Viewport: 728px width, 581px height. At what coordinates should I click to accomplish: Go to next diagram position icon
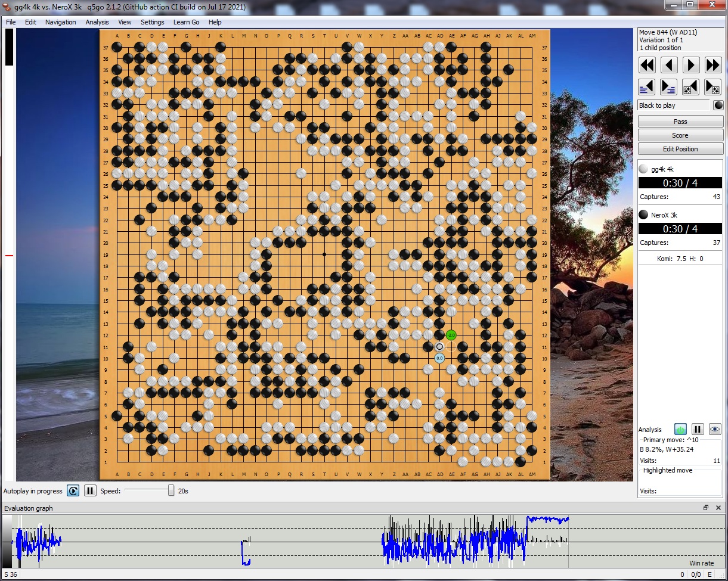click(713, 87)
